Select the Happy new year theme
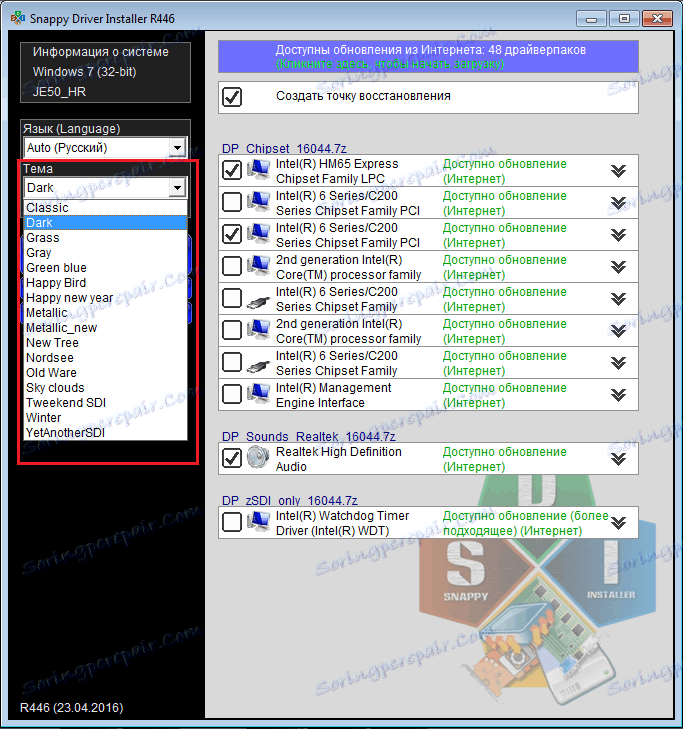Screen dimensions: 683x729 [106, 298]
